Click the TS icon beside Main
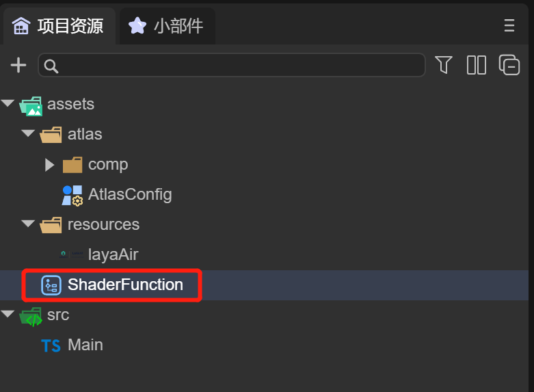The height and width of the screenshot is (392, 534). 51,345
